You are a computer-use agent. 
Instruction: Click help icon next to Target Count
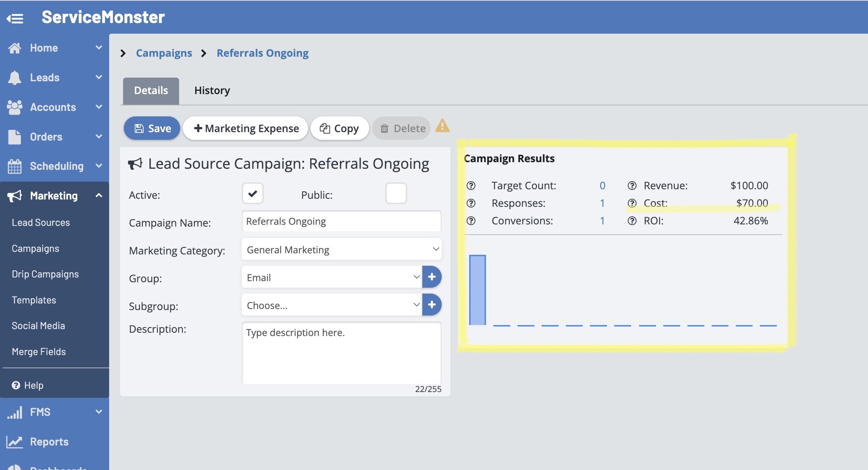471,186
